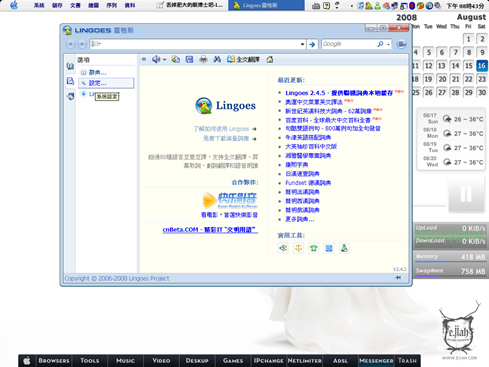Click the Apple logo in the top bar
489x367 pixels.
pyautogui.click(x=14, y=5)
